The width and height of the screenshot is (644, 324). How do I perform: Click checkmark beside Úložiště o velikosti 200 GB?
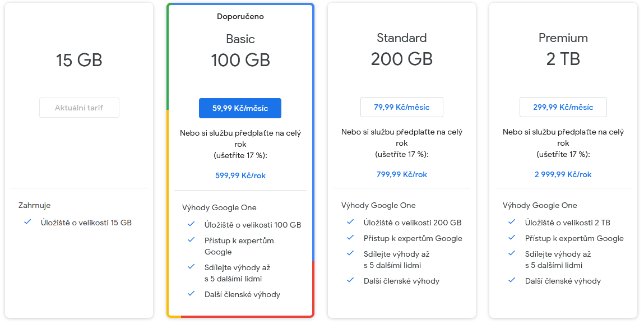tap(350, 222)
